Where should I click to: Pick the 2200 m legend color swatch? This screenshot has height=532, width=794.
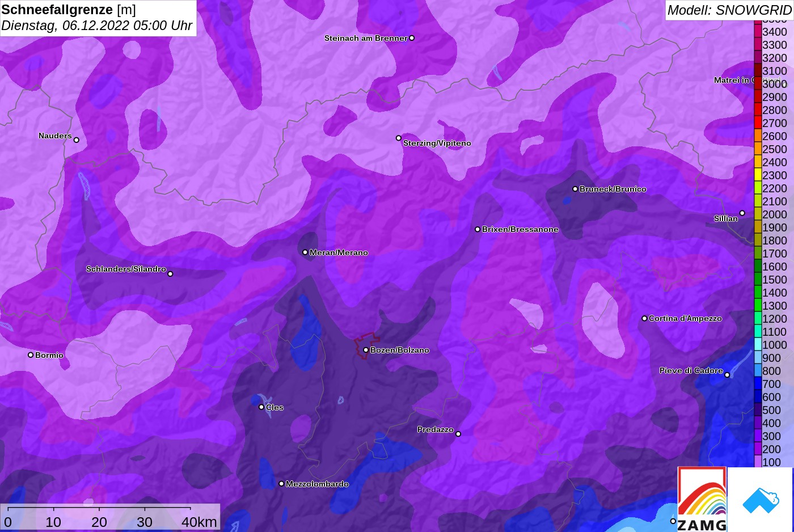[x=758, y=187]
